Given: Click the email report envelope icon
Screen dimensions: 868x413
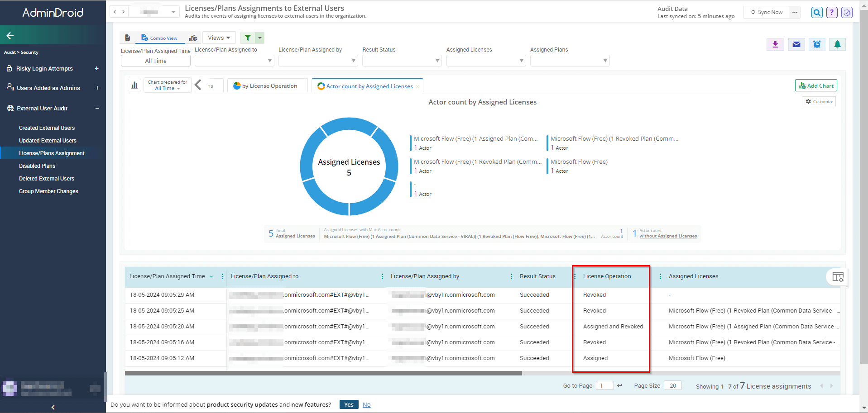Looking at the screenshot, I should tap(796, 44).
